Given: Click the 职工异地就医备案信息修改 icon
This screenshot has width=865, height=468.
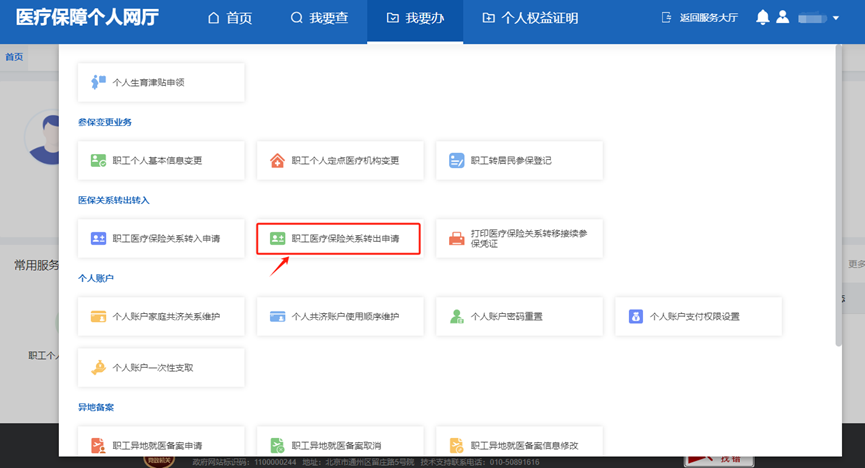Looking at the screenshot, I should point(456,445).
